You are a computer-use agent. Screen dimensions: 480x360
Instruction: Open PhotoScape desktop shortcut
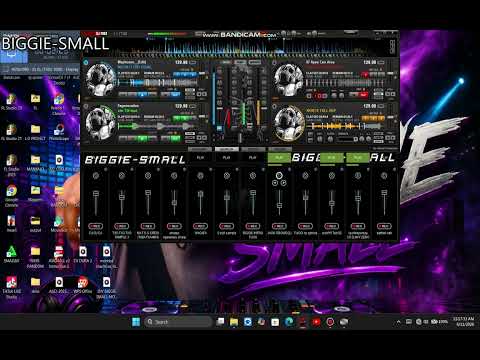click(59, 132)
